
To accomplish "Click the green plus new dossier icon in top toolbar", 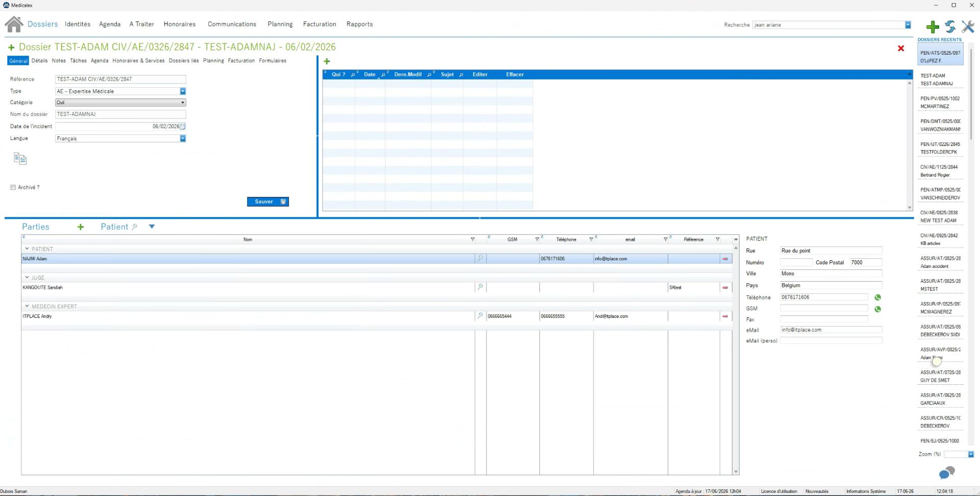I will click(x=933, y=27).
